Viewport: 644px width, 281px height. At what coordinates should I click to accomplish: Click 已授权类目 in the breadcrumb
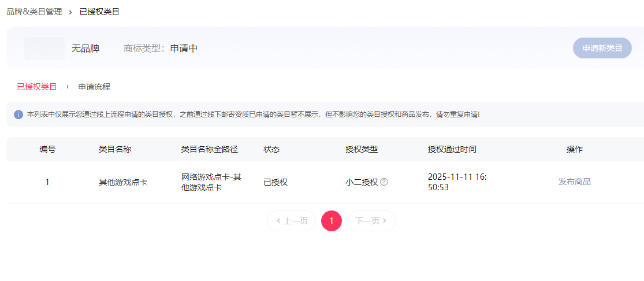99,12
